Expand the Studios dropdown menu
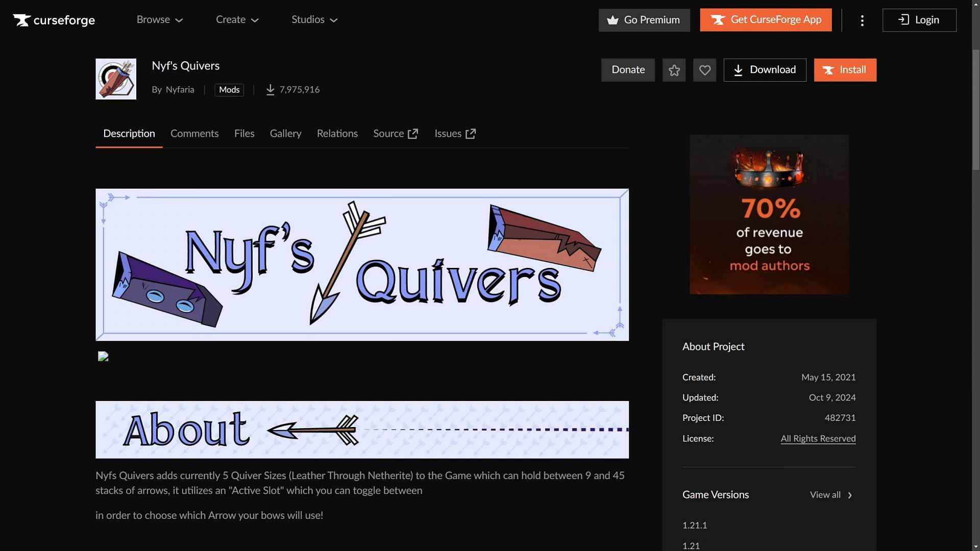 pyautogui.click(x=314, y=20)
